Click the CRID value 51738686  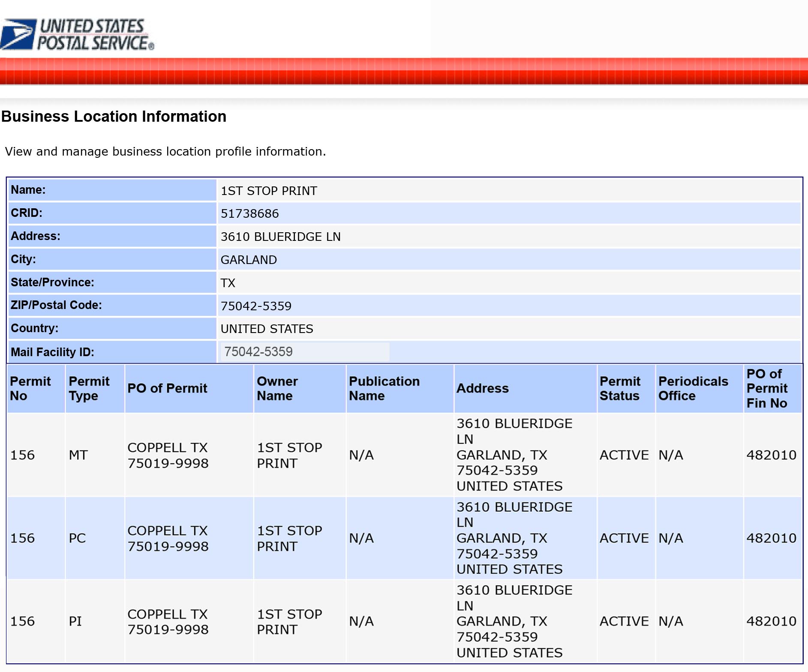[x=249, y=213]
